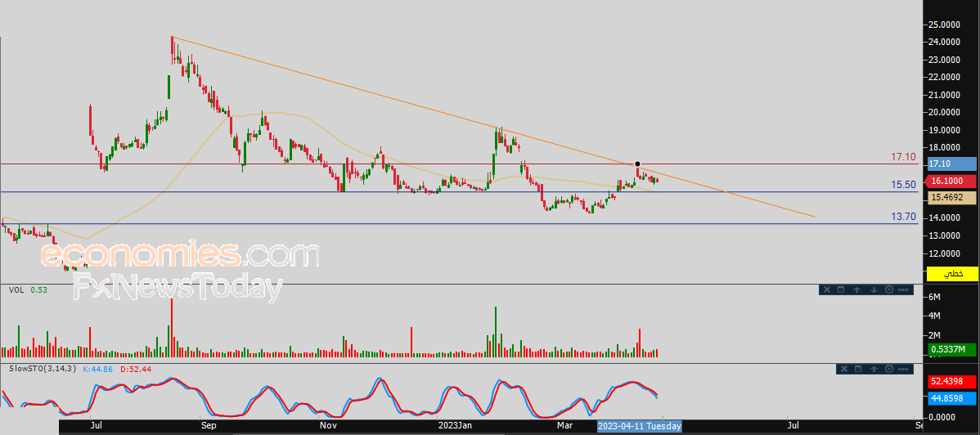Move the SlowSTO panel up

click(x=873, y=370)
